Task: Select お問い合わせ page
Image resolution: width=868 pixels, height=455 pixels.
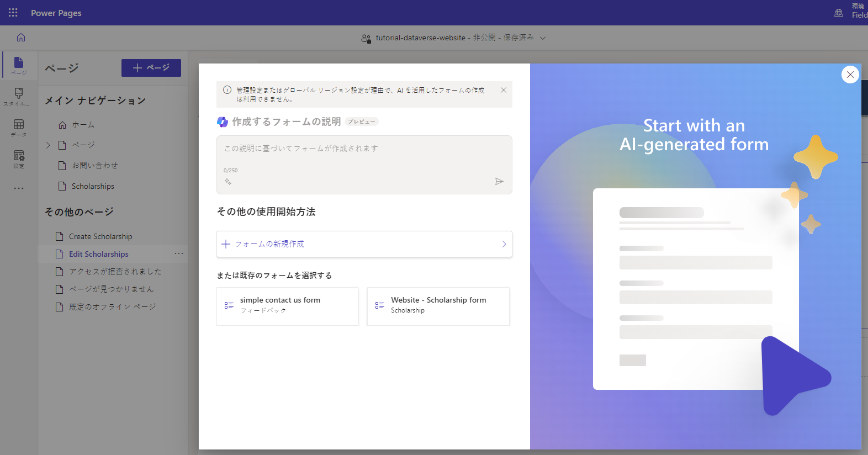Action: click(94, 166)
